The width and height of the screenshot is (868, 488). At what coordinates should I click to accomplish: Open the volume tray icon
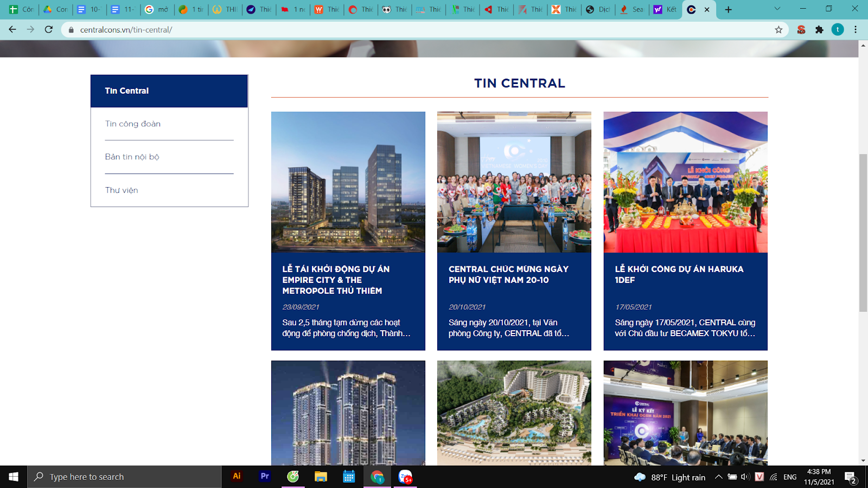tap(745, 477)
